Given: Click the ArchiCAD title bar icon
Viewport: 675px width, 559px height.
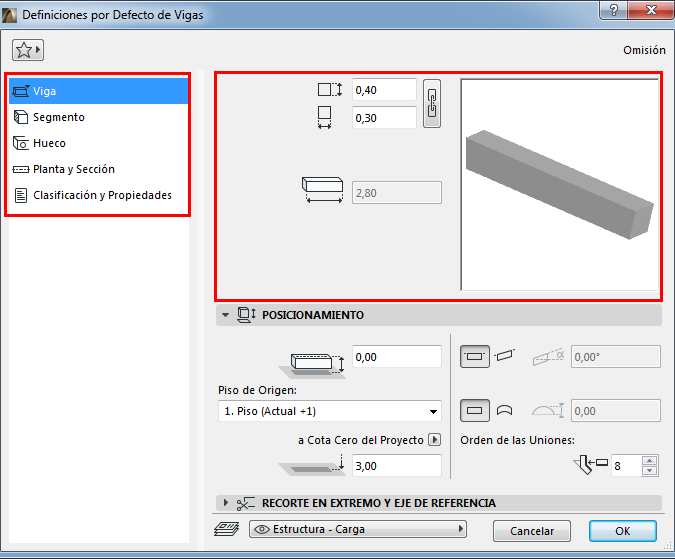Looking at the screenshot, I should (x=9, y=15).
